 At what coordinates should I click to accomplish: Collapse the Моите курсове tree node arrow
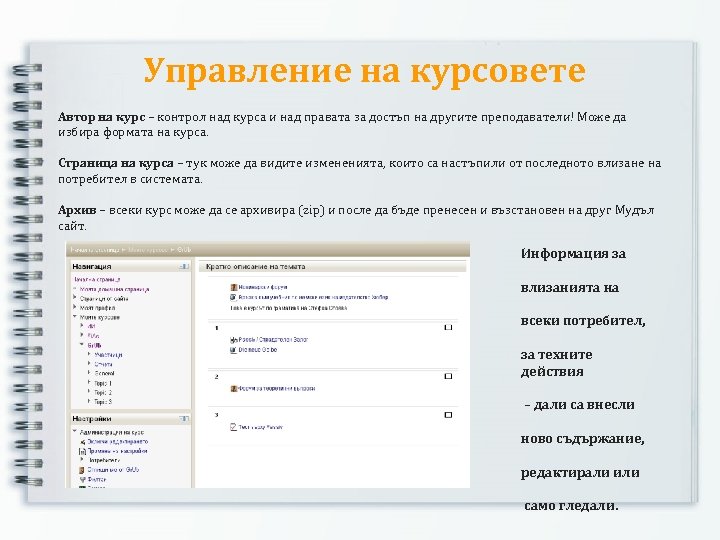(75, 317)
